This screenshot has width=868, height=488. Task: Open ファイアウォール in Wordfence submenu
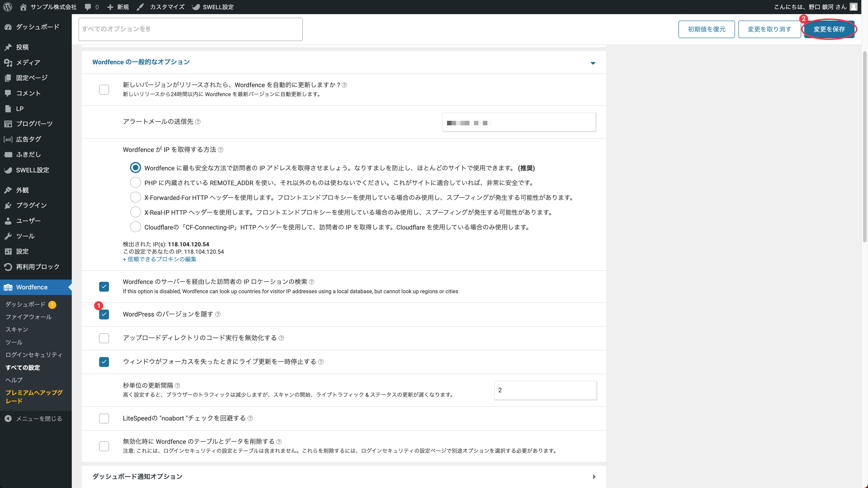[x=29, y=317]
